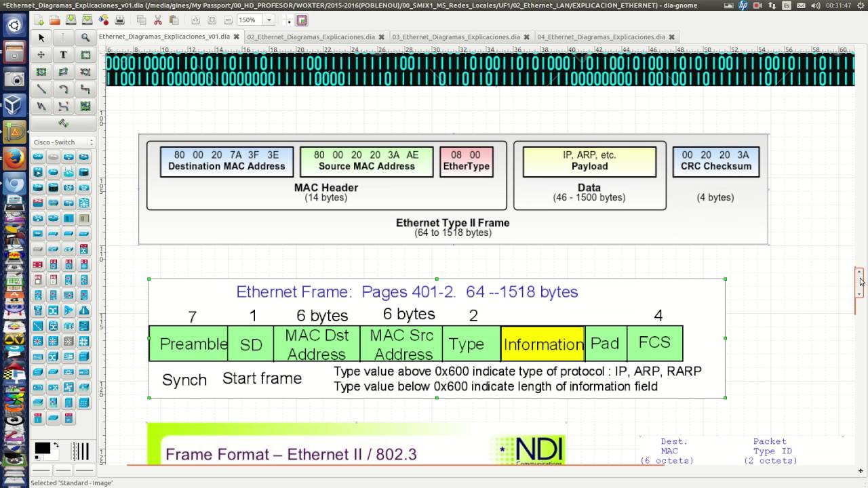Switch to Ethernet_Diagramas_Explicaciones_v01.dia tab

(x=164, y=37)
